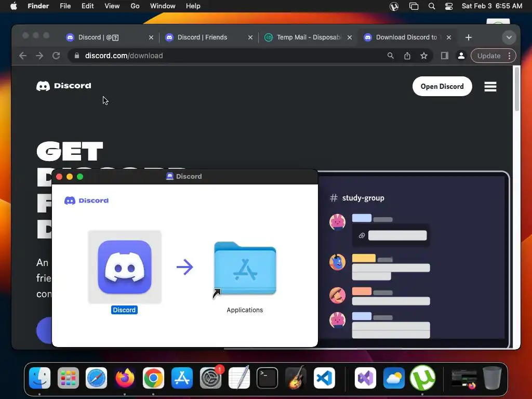Bookmark this page with the star icon
This screenshot has height=399, width=532.
pyautogui.click(x=424, y=56)
